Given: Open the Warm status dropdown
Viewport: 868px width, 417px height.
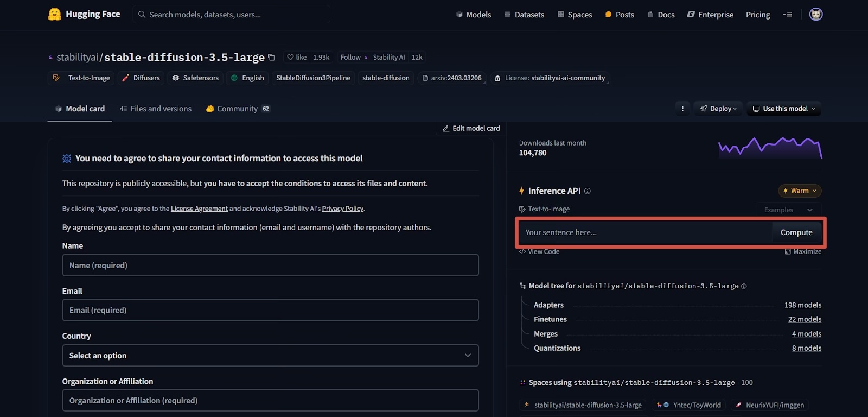Looking at the screenshot, I should (x=800, y=191).
